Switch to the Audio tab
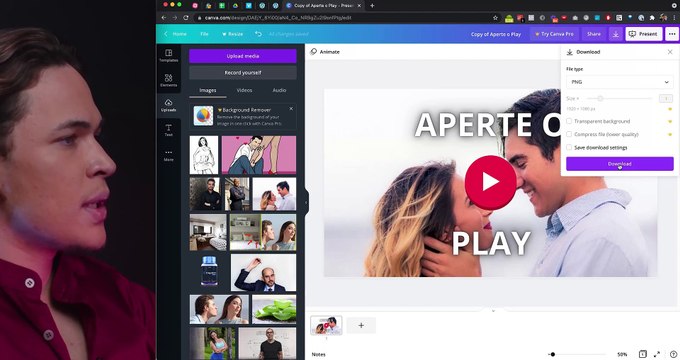 279,90
